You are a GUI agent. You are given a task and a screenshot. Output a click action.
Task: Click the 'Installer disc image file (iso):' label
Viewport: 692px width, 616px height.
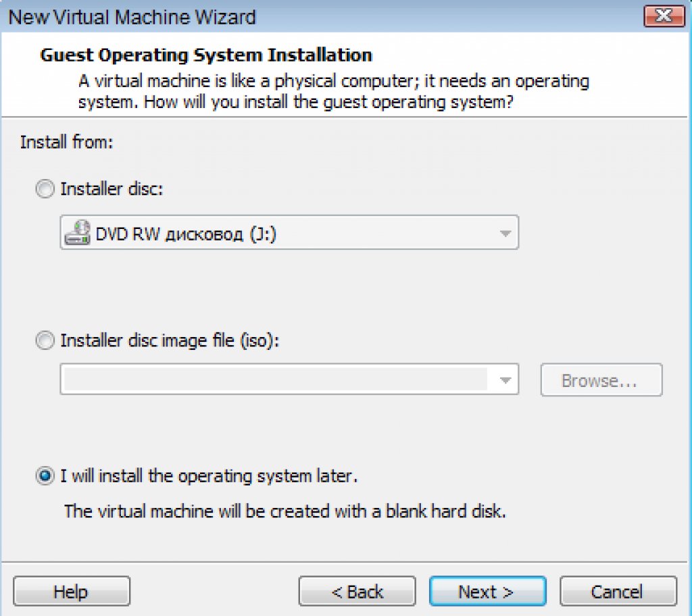click(170, 341)
